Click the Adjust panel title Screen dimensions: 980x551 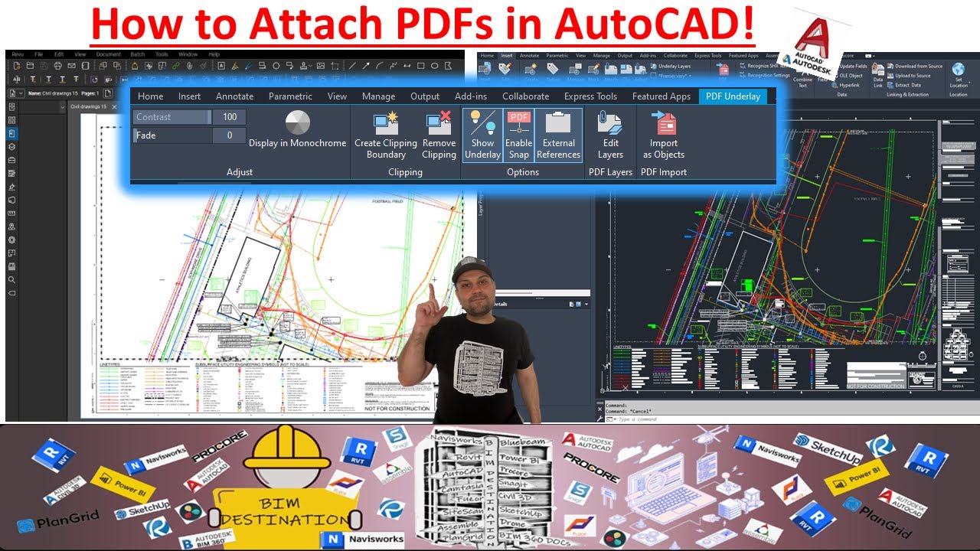pyautogui.click(x=240, y=172)
